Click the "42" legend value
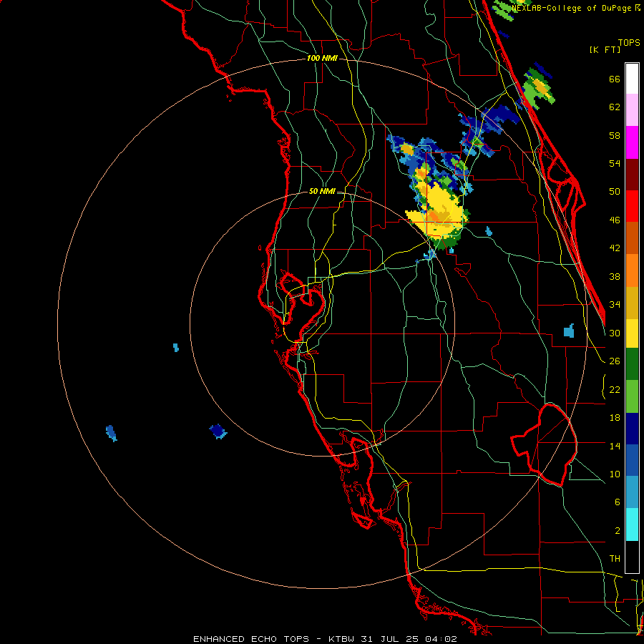This screenshot has height=644, width=644. click(x=615, y=248)
